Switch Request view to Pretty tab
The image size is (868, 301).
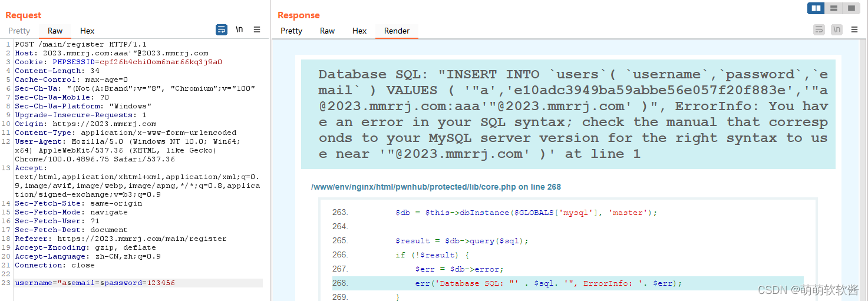[x=19, y=31]
